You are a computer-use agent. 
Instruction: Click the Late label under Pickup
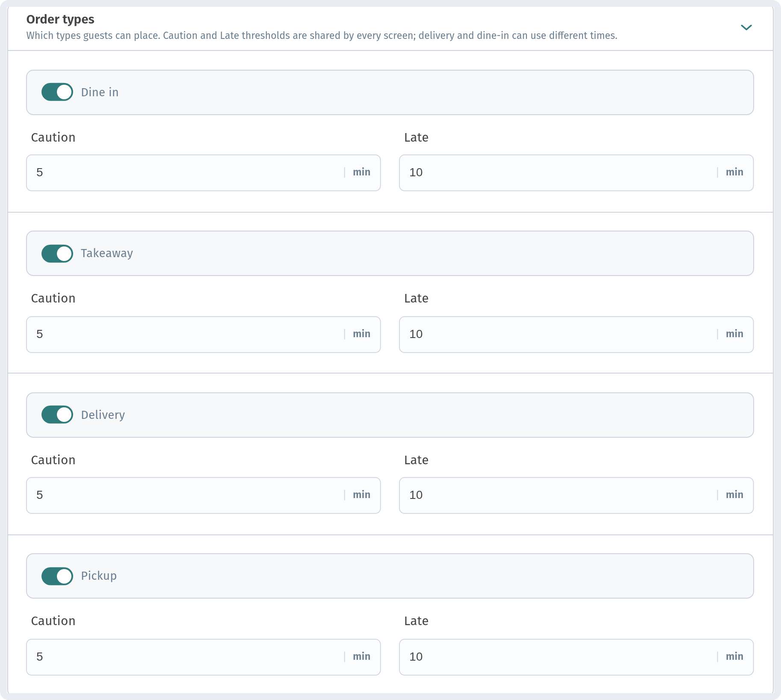point(416,621)
